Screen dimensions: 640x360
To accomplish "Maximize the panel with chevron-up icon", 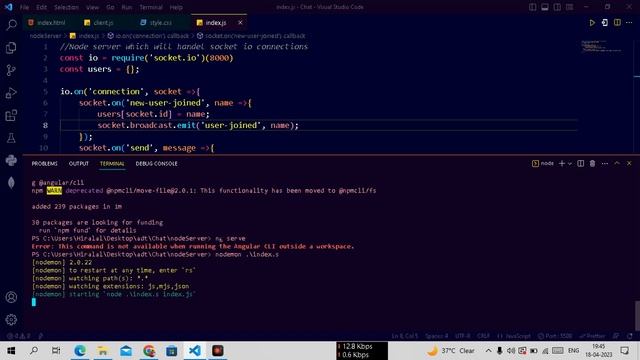I will 617,163.
